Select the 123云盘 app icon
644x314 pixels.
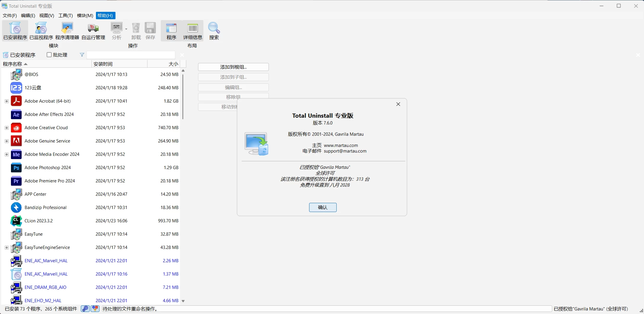[16, 88]
